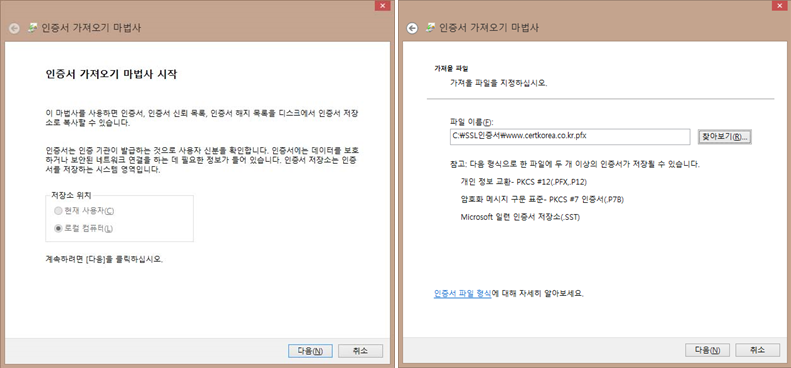Click the 파일 이름 path input field
Image resolution: width=791 pixels, height=368 pixels.
pyautogui.click(x=570, y=137)
